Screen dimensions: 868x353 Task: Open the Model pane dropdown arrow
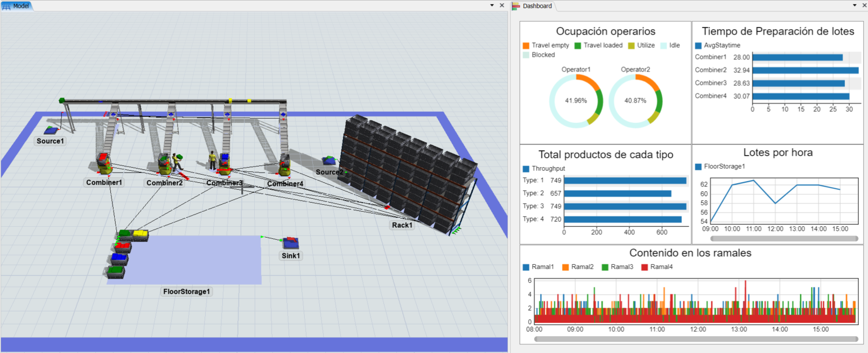click(492, 5)
